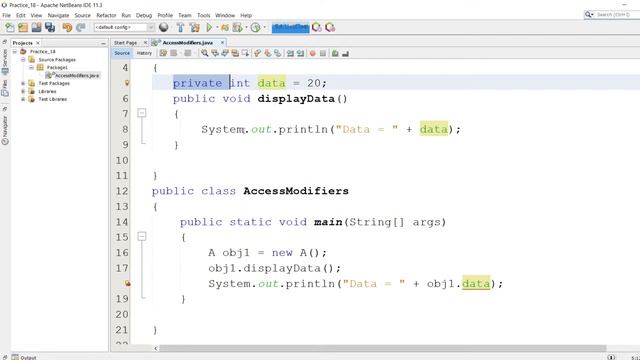Open the Navigate menu
The width and height of the screenshot is (640, 360).
click(58, 15)
